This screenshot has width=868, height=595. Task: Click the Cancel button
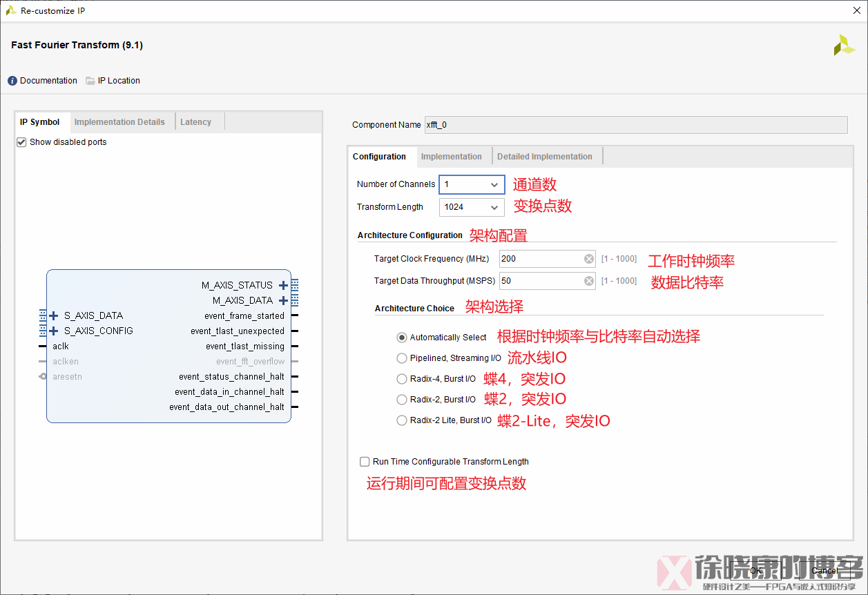[824, 570]
